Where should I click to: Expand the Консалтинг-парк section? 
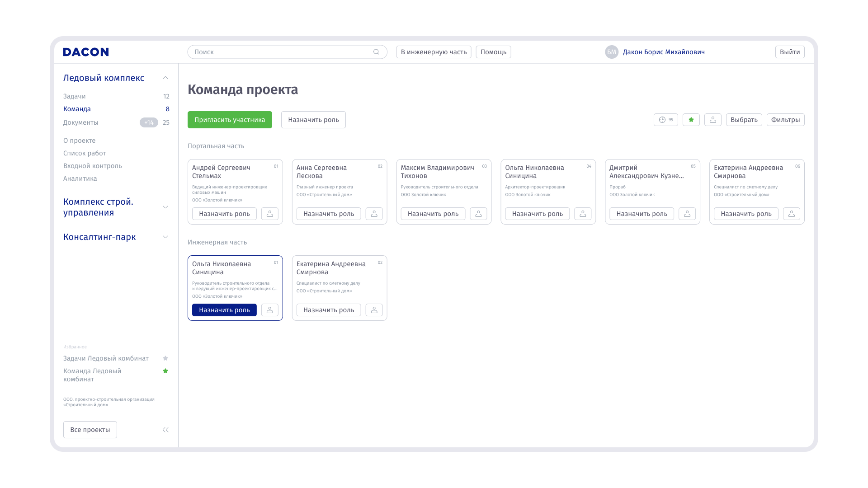(x=165, y=237)
